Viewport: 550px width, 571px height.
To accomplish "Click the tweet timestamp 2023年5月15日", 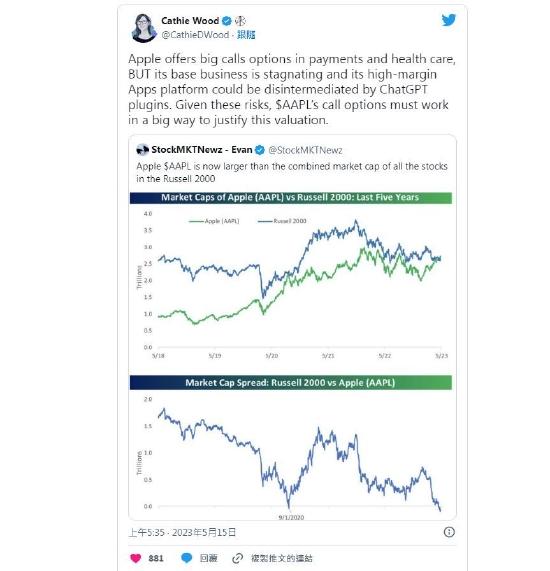I will (x=204, y=532).
